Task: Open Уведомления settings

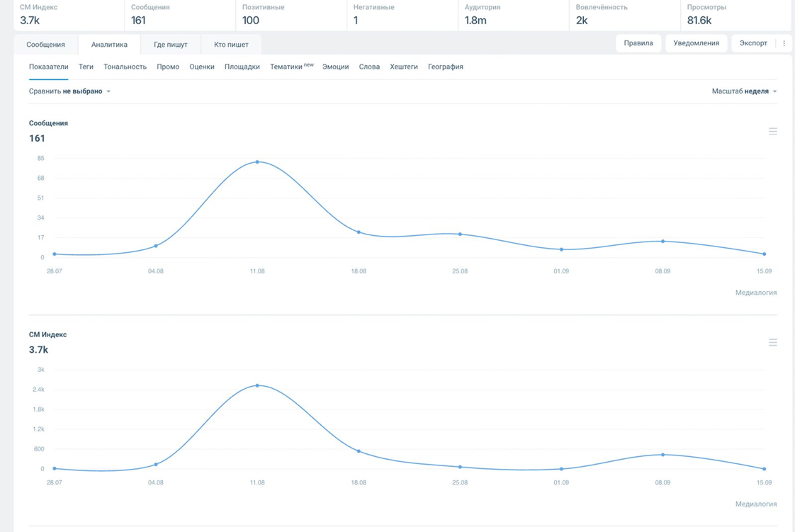Action: pos(696,43)
